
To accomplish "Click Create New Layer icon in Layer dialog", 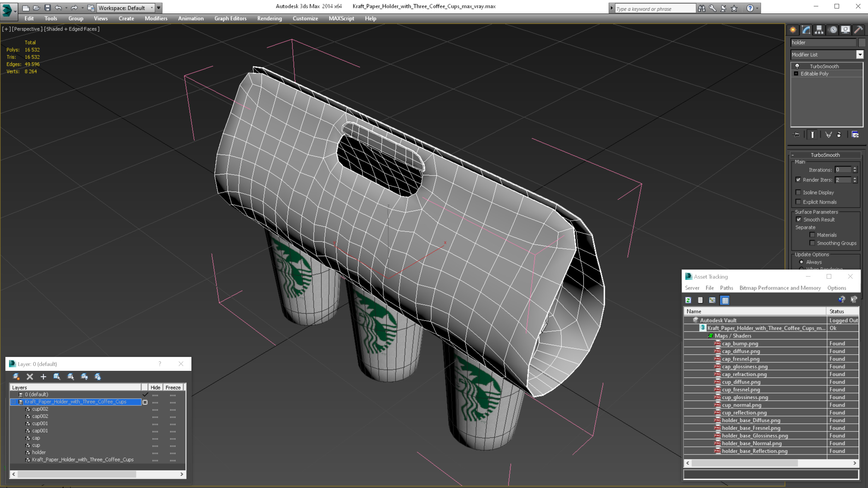I will pyautogui.click(x=16, y=377).
